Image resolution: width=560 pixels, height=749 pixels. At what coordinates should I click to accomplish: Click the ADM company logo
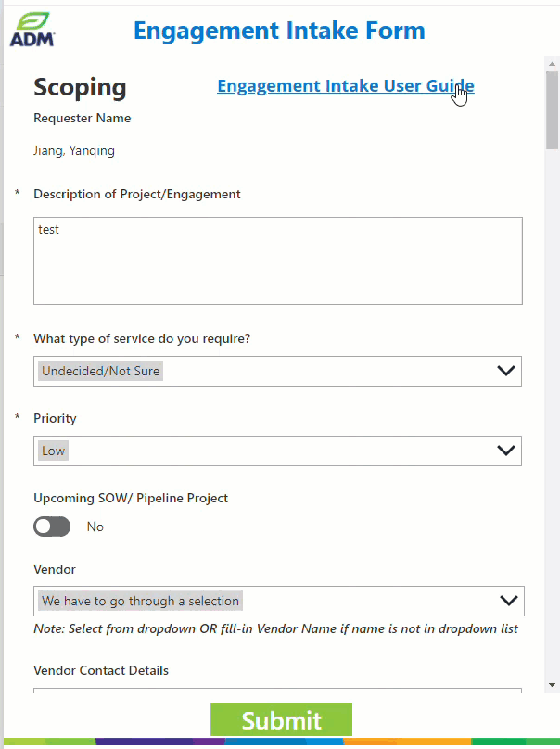tap(31, 31)
